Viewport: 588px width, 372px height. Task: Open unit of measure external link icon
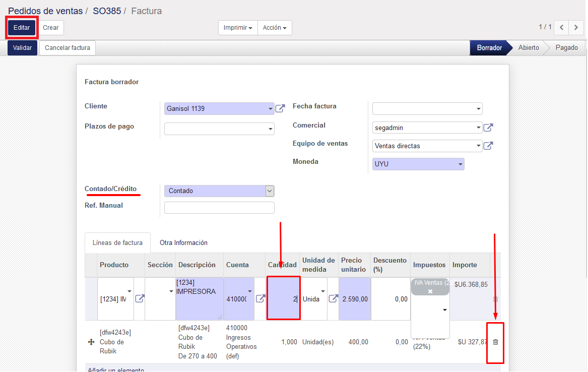[333, 298]
